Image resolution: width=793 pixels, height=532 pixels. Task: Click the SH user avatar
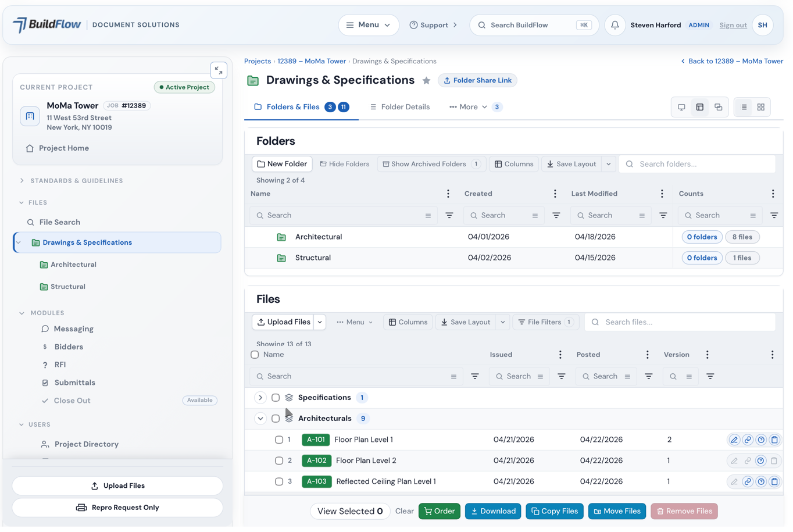point(763,25)
